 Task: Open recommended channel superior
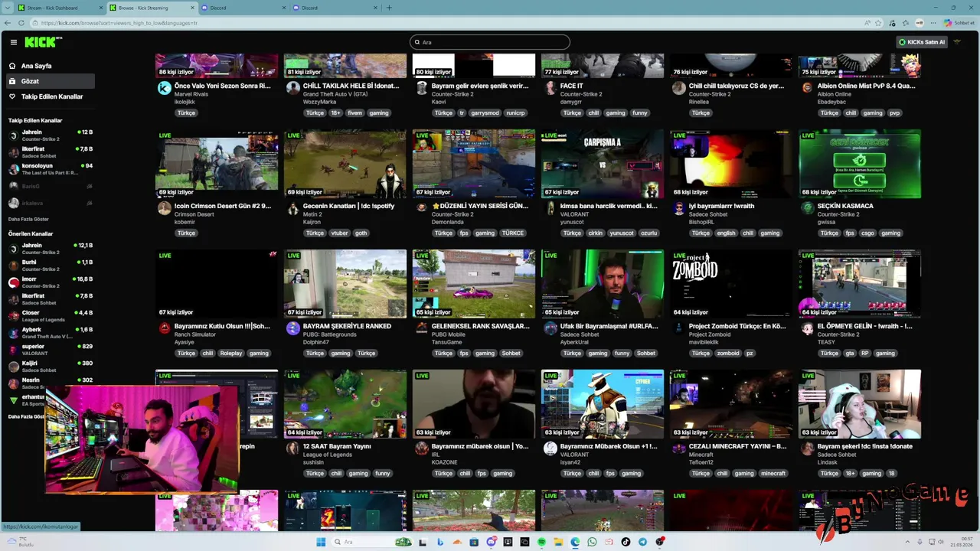[50, 350]
